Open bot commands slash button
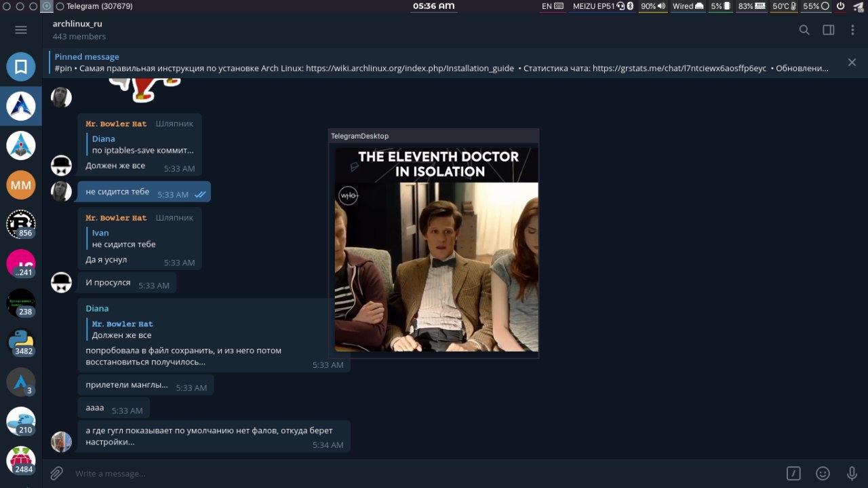 pyautogui.click(x=793, y=473)
